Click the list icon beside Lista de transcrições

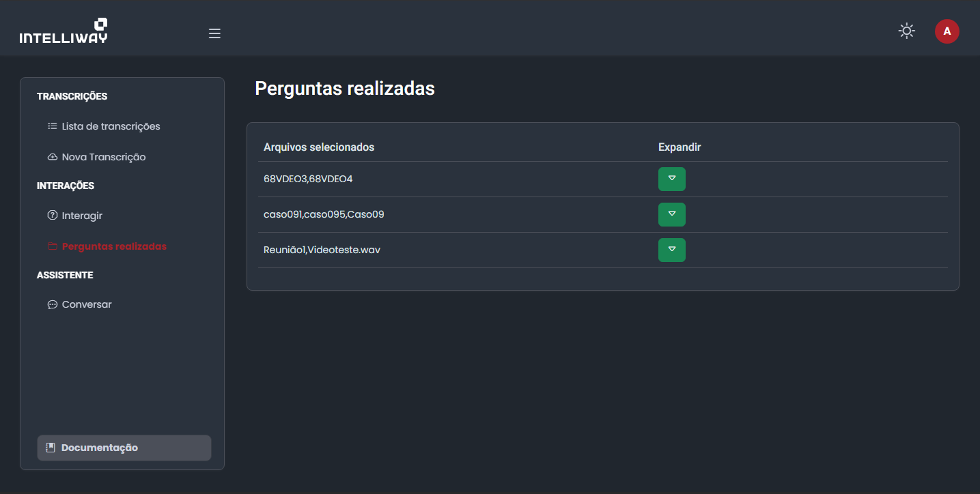pos(53,126)
